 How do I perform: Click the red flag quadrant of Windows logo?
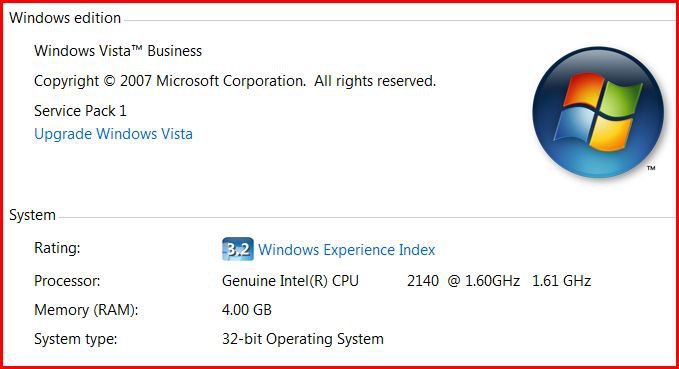coord(583,90)
